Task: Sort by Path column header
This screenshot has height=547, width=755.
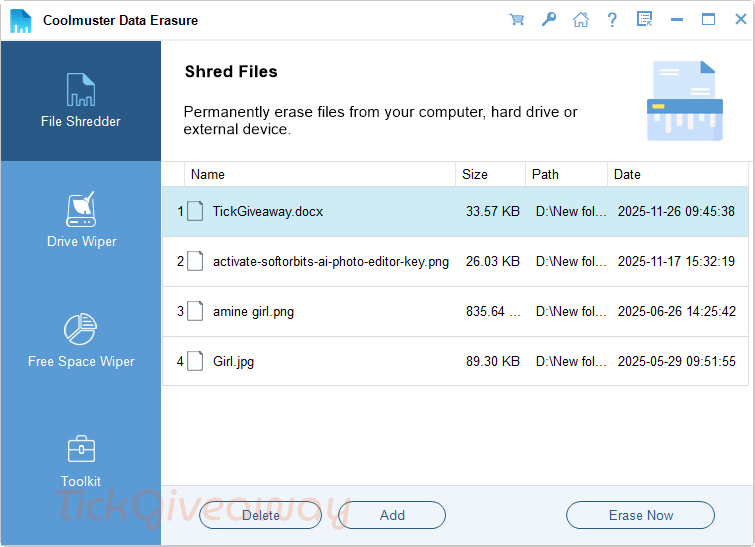Action: pos(566,174)
